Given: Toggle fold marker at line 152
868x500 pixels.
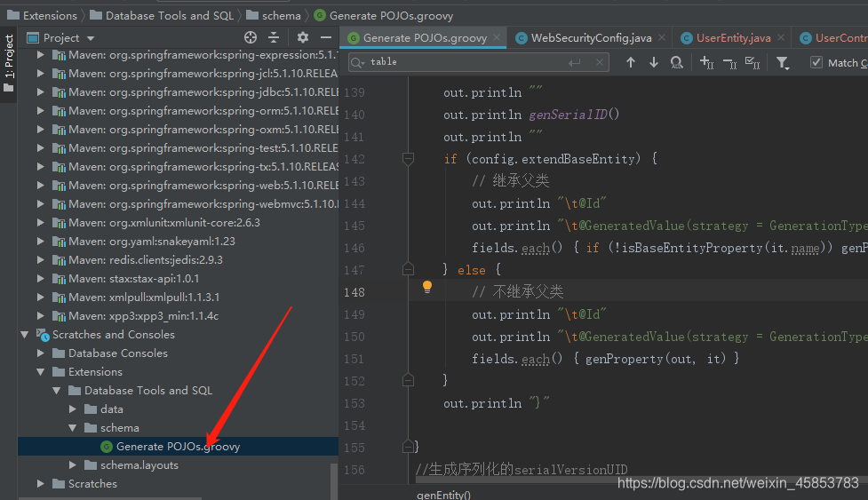Looking at the screenshot, I should [408, 380].
